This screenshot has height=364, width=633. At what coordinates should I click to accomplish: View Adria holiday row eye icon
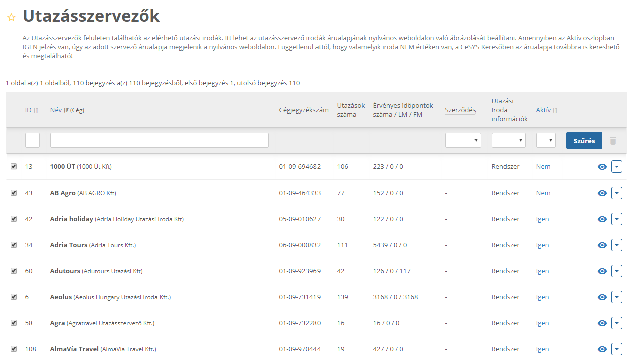pyautogui.click(x=602, y=219)
